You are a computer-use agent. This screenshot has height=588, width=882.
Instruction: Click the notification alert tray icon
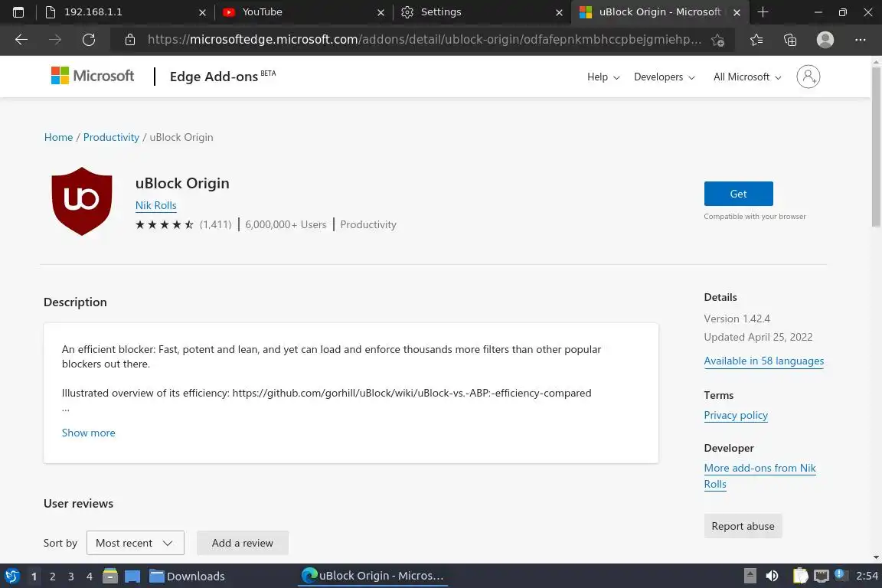click(841, 574)
